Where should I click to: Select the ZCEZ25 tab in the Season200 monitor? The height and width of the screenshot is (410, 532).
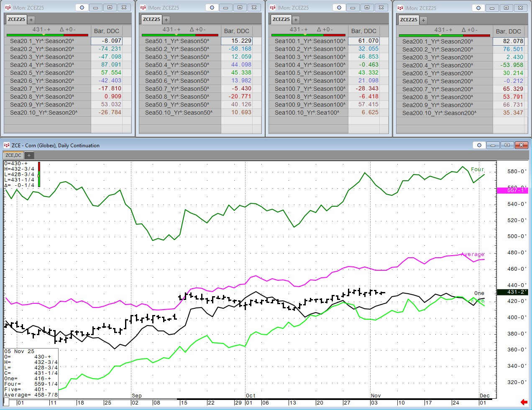409,20
